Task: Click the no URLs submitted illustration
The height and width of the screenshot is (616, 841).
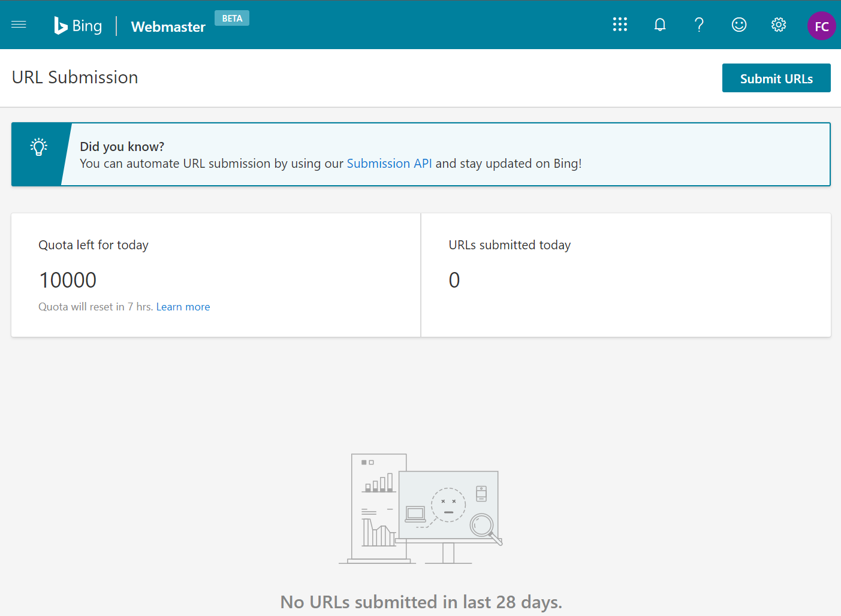Action: pyautogui.click(x=420, y=508)
